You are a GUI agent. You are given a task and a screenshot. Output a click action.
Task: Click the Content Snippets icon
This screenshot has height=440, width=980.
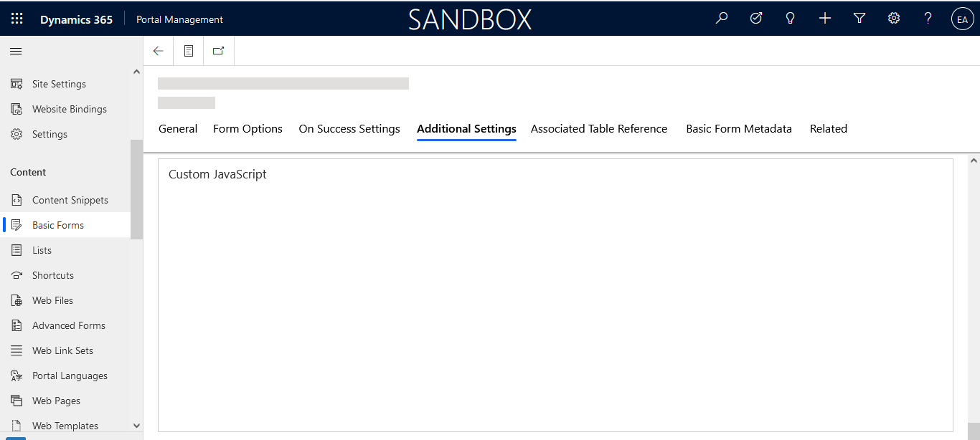coord(17,200)
